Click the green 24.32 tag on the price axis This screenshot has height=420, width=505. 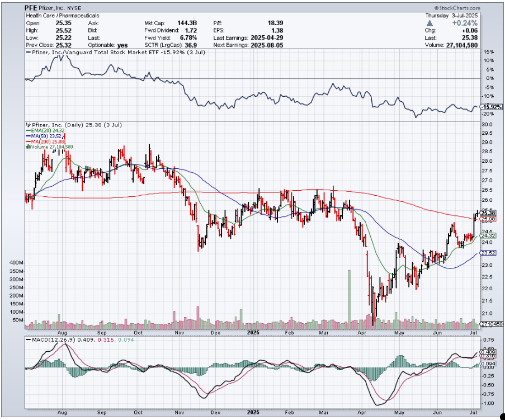tap(488, 236)
